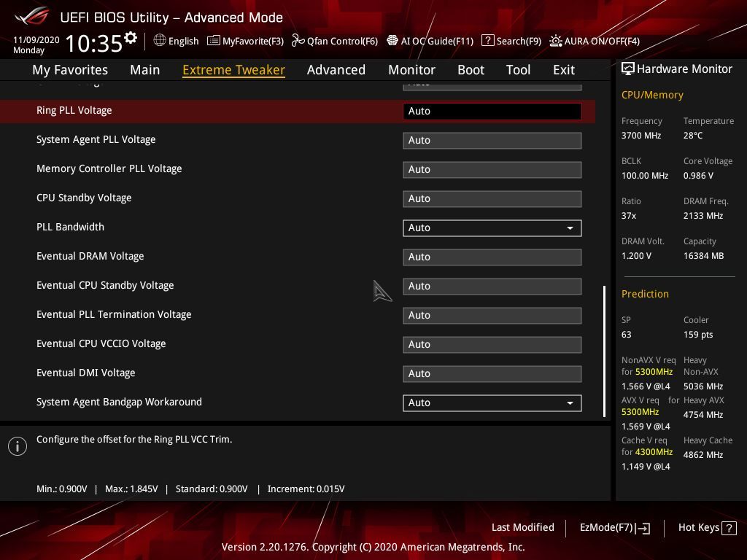
Task: Select Ring PLL Voltage label
Action: point(74,110)
